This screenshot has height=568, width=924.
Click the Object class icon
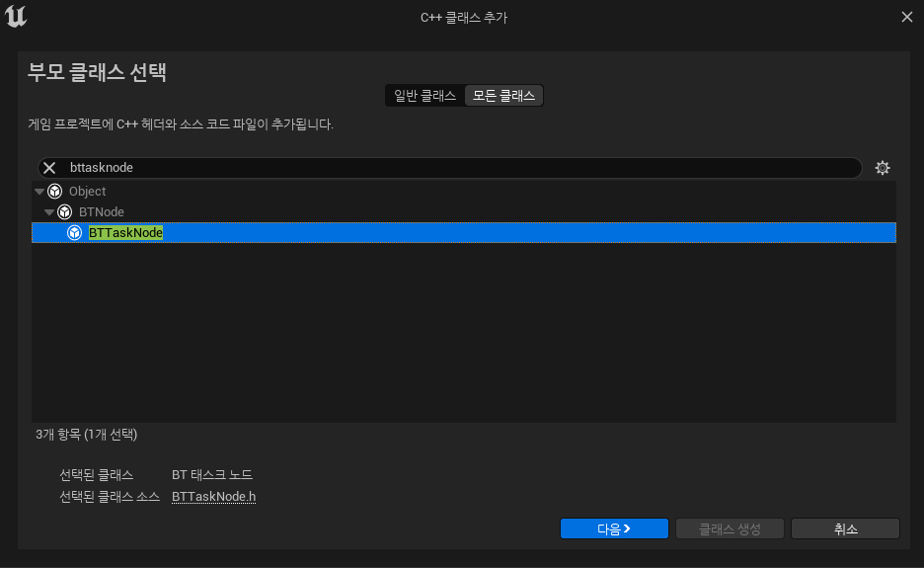[55, 191]
